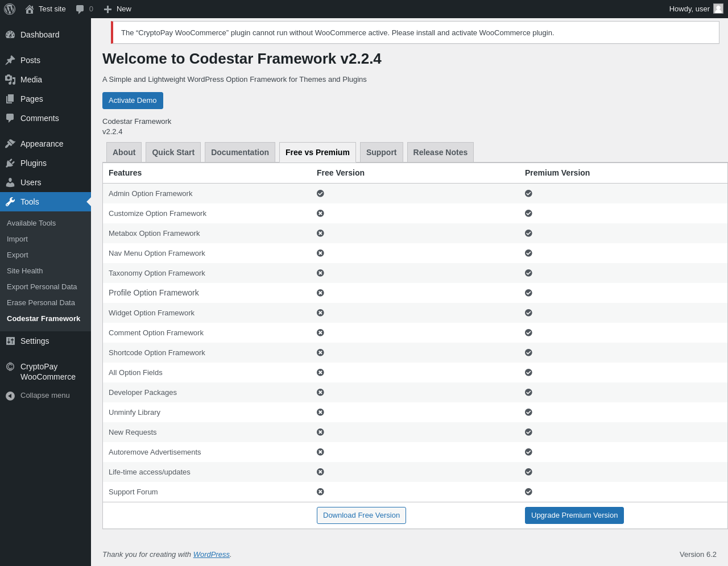The image size is (728, 566).
Task: Click the Posts pushpin icon
Action: coord(10,60)
